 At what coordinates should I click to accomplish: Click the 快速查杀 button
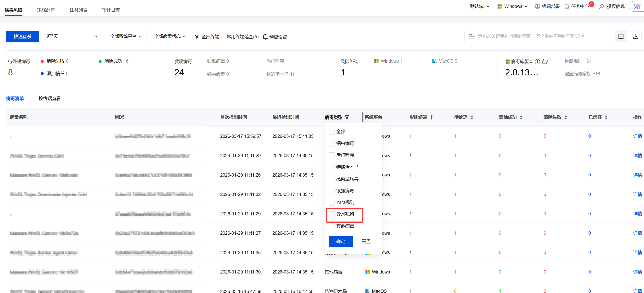22,36
